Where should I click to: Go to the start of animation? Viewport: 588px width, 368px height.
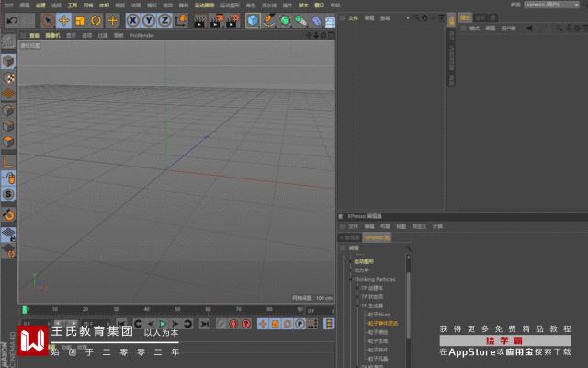click(x=121, y=324)
